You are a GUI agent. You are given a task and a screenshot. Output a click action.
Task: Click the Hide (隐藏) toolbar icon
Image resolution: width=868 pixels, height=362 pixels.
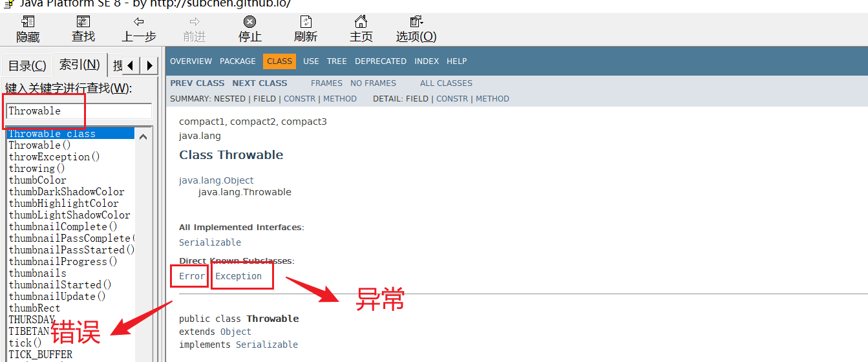[28, 23]
